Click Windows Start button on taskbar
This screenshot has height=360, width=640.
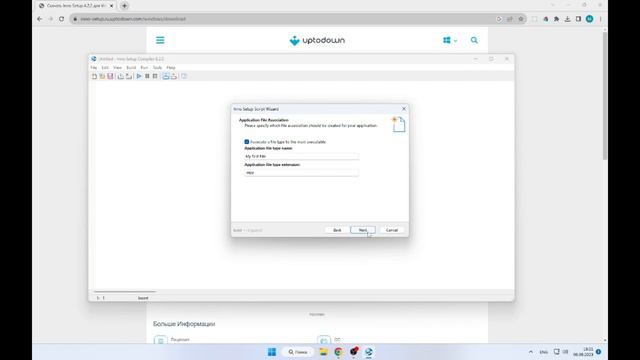point(272,352)
